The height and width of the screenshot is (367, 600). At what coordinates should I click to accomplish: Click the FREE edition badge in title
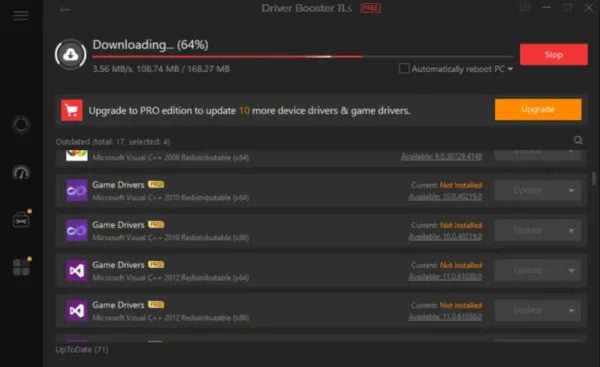[x=370, y=8]
